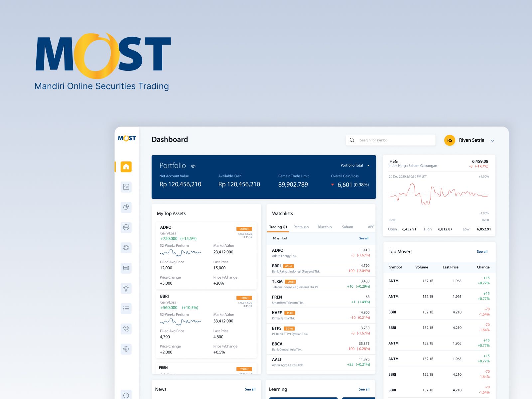
Task: Click ADRO 52-Weeks Perform sparkline
Action: pos(181,253)
